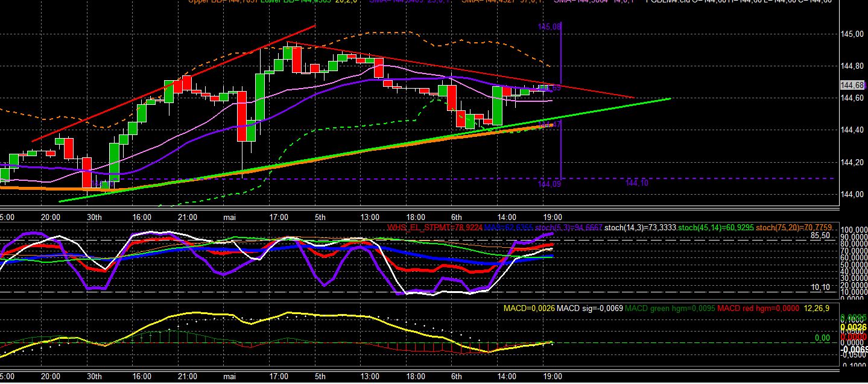Click '18:00' on the bottom MACD time axis
This screenshot has height=384, width=868.
(x=416, y=376)
